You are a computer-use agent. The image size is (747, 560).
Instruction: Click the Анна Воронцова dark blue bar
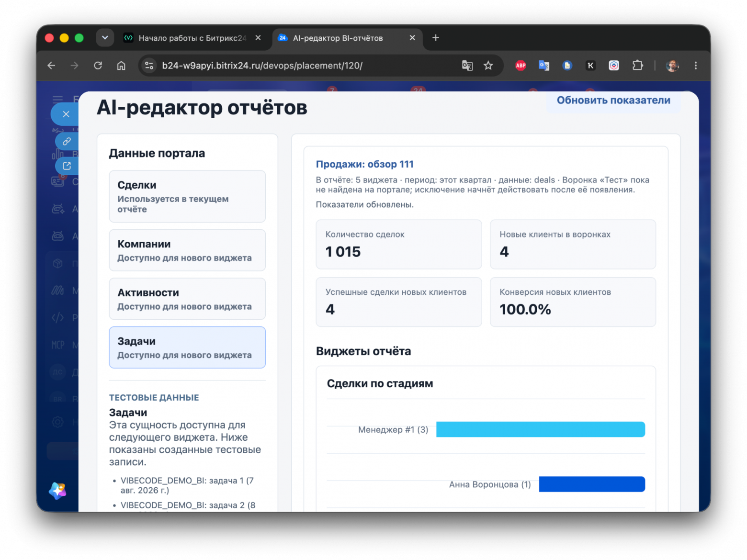(592, 484)
